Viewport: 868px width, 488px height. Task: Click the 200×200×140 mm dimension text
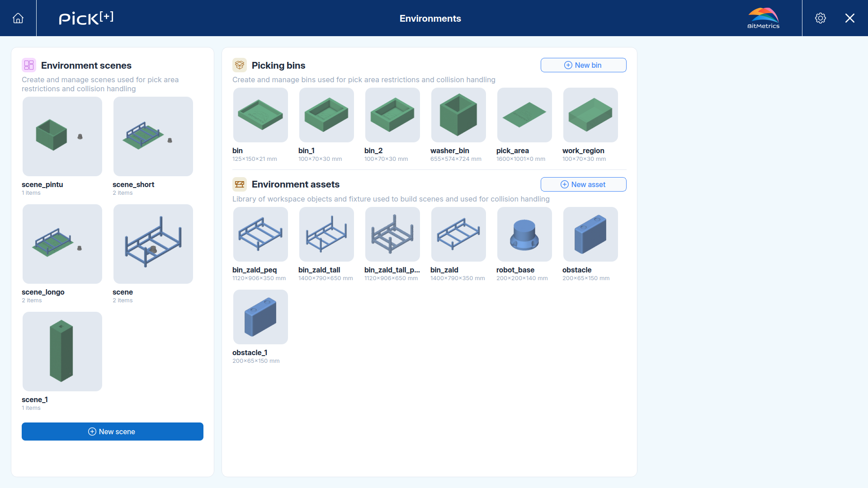click(x=522, y=278)
